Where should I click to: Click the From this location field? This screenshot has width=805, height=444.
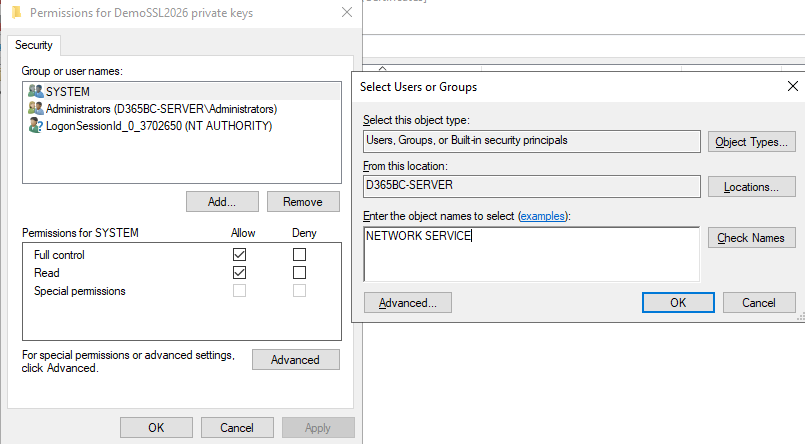[x=531, y=186]
